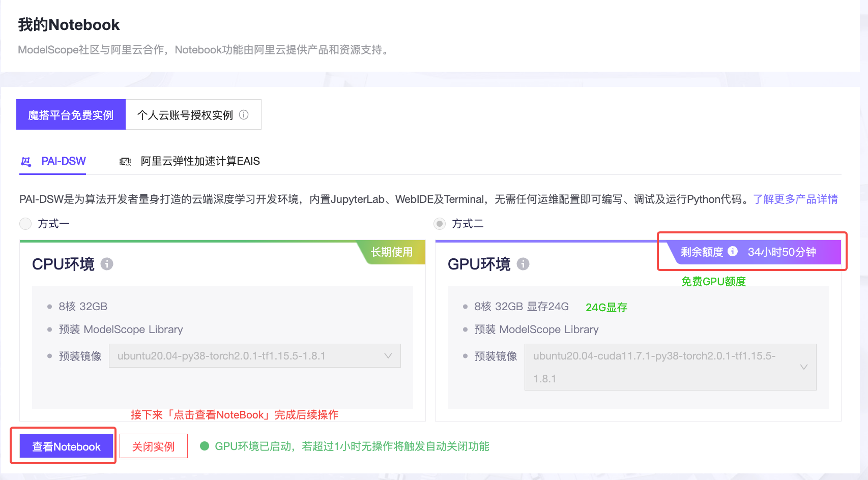Open the GPU 预装镜像 dropdown
Viewport: 868px width, 480px height.
(x=661, y=367)
